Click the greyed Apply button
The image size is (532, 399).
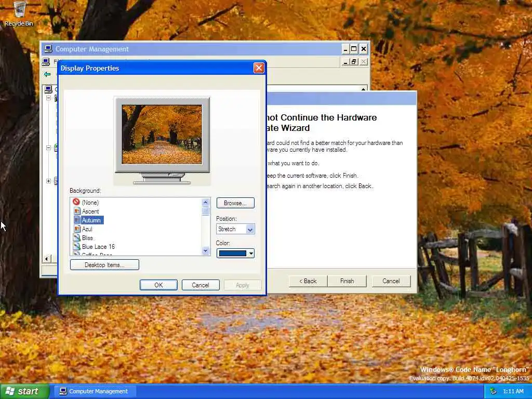click(243, 285)
